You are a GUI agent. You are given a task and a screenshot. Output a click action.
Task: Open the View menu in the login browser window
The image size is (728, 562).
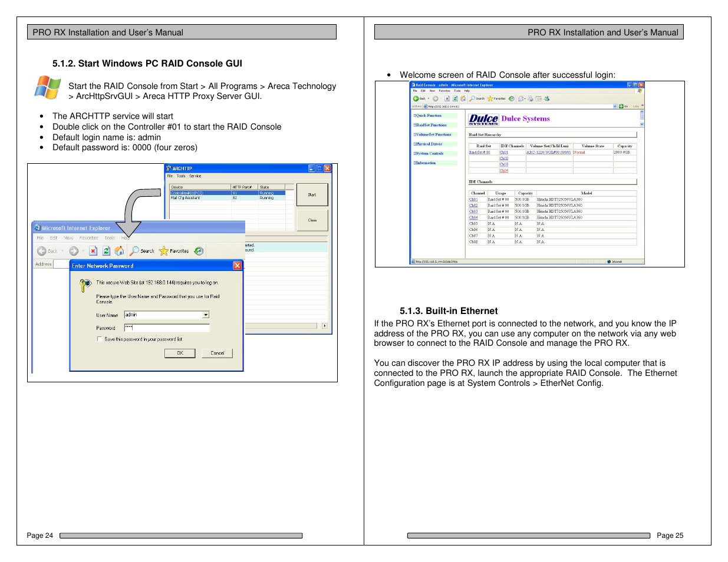(68, 238)
